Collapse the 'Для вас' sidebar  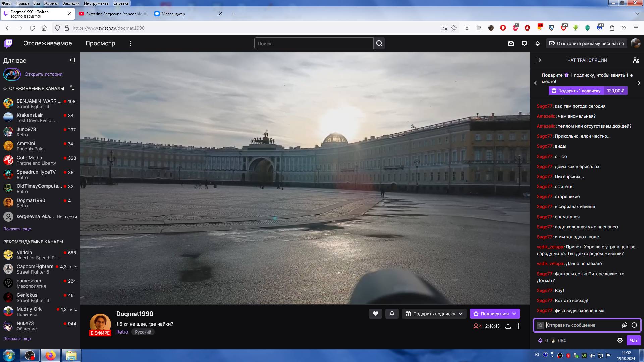click(x=72, y=60)
